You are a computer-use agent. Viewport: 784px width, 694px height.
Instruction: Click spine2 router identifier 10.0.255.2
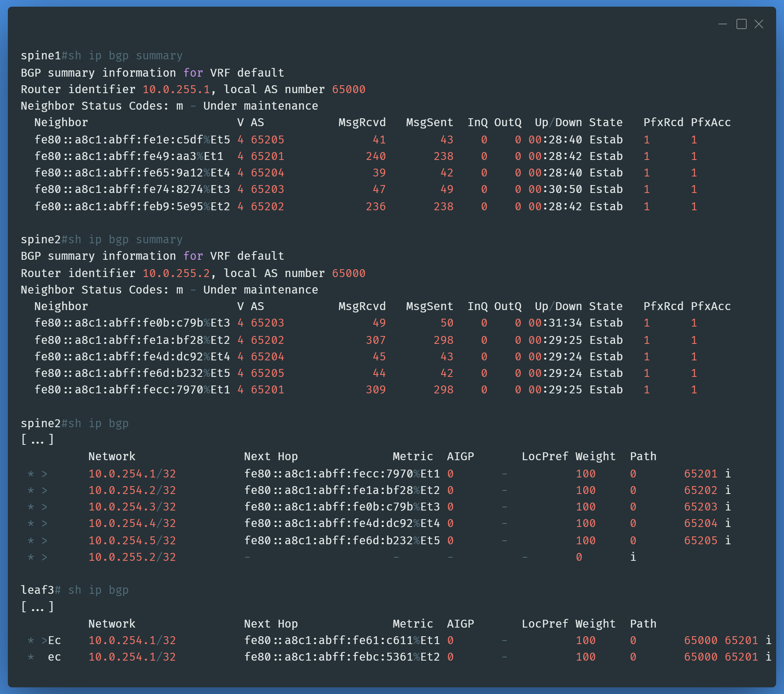pos(176,274)
